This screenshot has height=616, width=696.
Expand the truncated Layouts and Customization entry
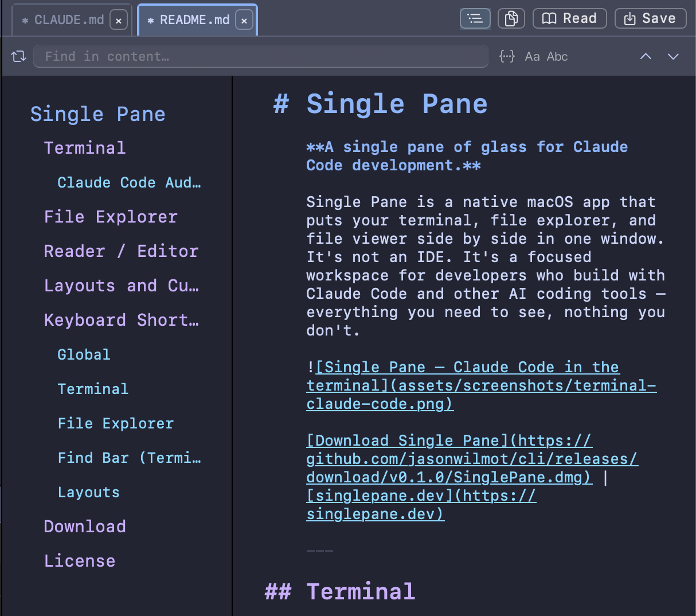[122, 285]
